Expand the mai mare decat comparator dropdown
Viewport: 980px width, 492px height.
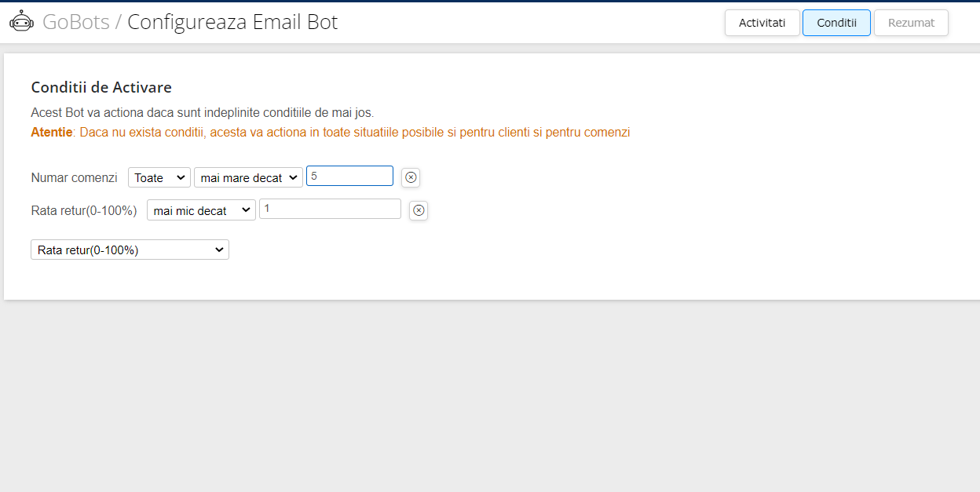(x=248, y=177)
